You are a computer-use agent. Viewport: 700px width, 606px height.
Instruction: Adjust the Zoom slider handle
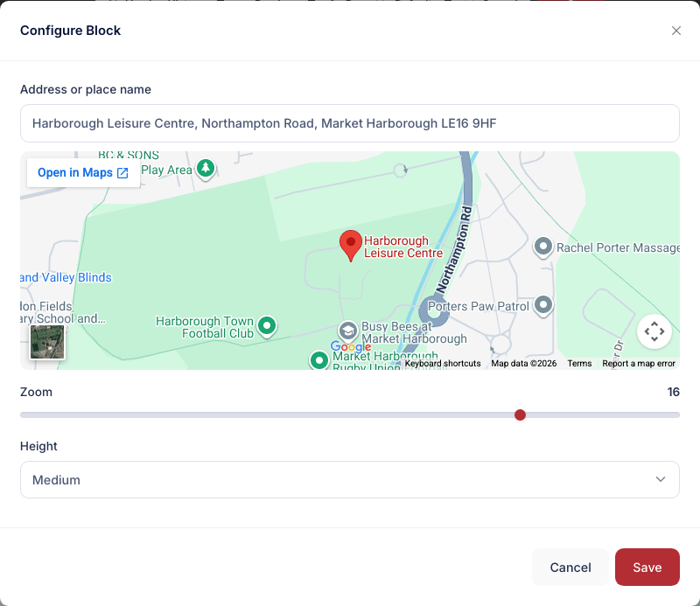click(520, 415)
